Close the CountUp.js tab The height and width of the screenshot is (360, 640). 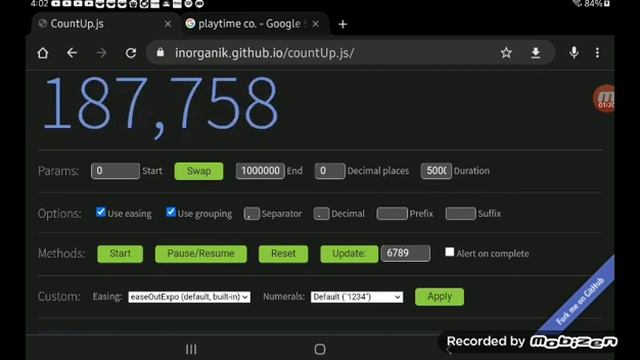point(168,24)
